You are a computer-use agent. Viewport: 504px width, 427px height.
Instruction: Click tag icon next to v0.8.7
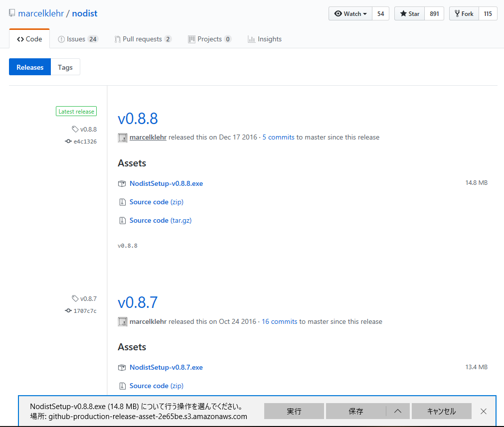(x=75, y=298)
